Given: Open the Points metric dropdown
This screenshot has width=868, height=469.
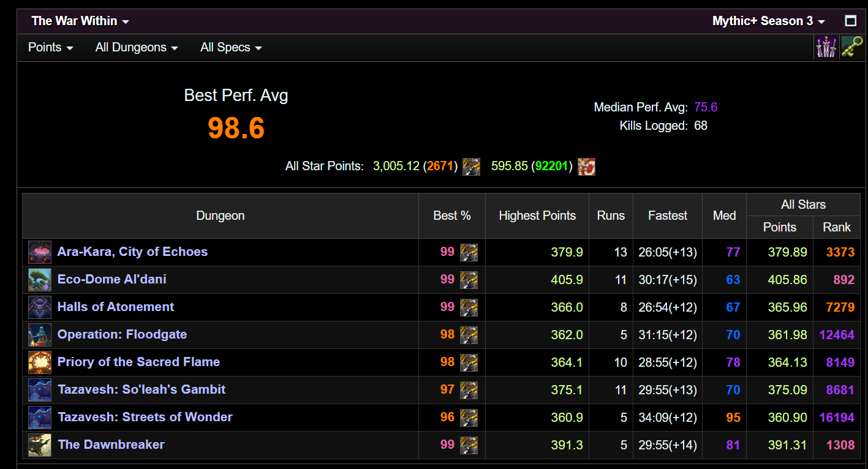Looking at the screenshot, I should 50,48.
